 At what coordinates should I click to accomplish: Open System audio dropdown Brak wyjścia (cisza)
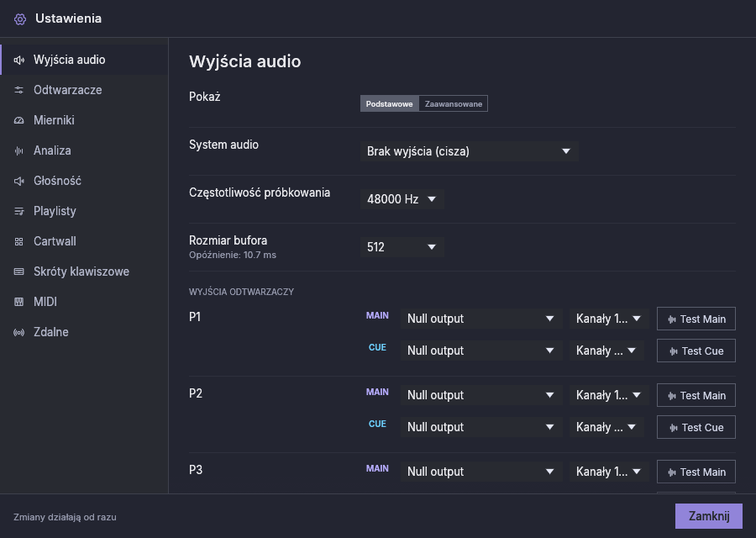pyautogui.click(x=469, y=151)
